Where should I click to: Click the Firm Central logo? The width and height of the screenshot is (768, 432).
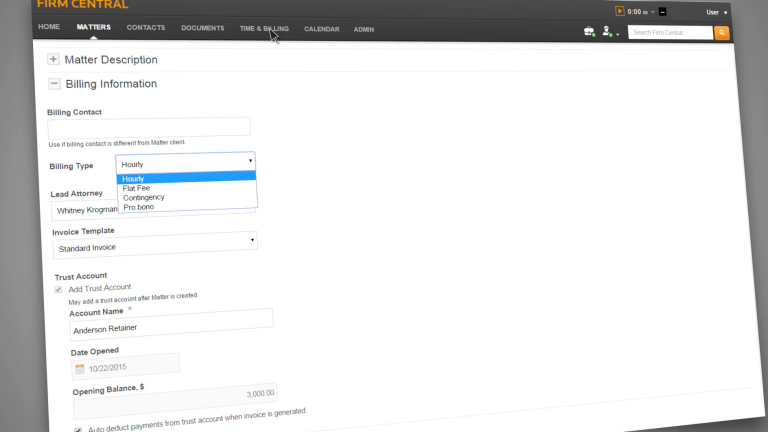[83, 4]
